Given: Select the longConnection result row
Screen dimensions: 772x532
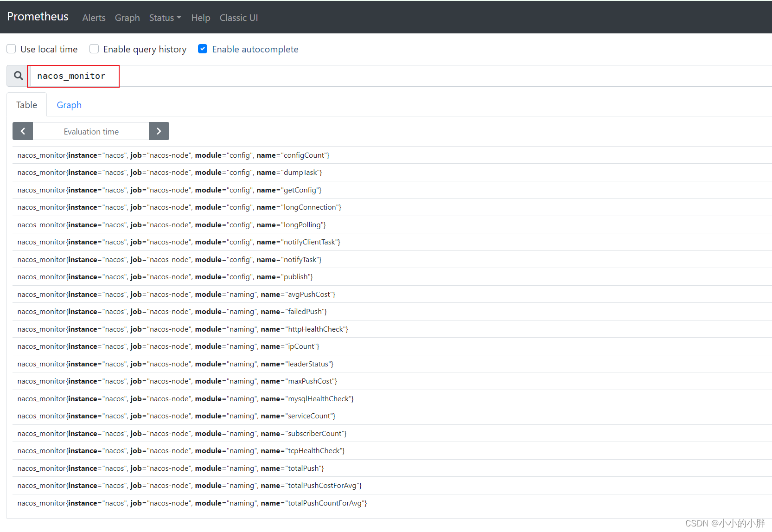Looking at the screenshot, I should point(392,207).
